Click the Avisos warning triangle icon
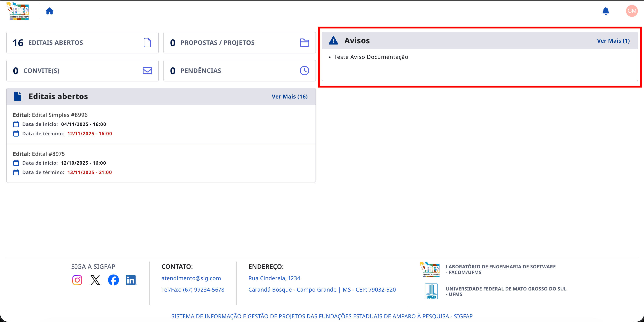Viewport: 644px width, 322px height. [x=334, y=40]
